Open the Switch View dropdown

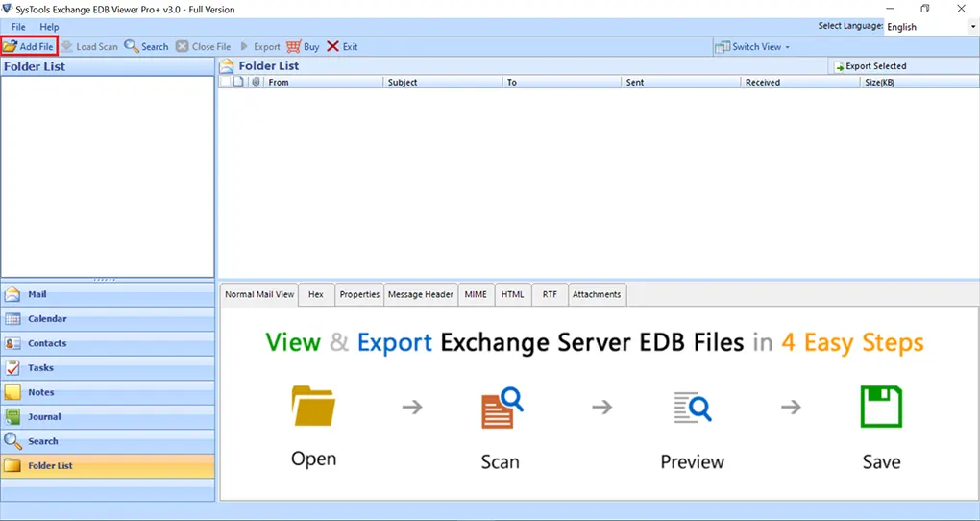point(752,46)
